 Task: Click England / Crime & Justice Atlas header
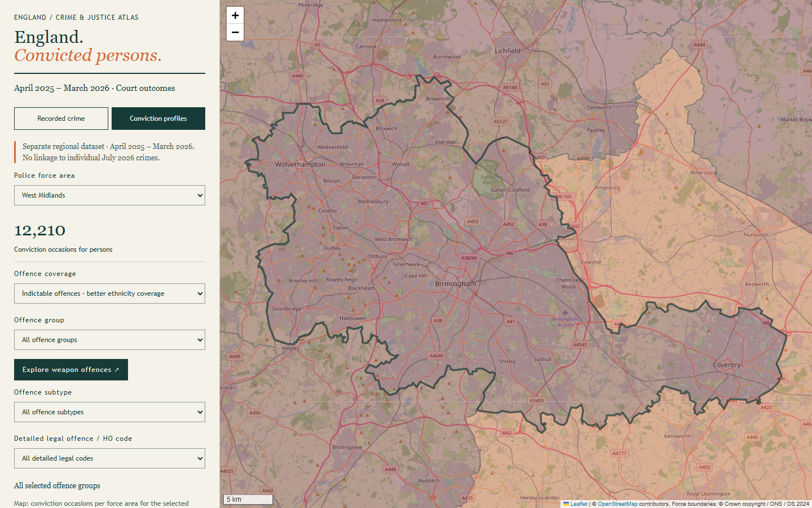(76, 17)
